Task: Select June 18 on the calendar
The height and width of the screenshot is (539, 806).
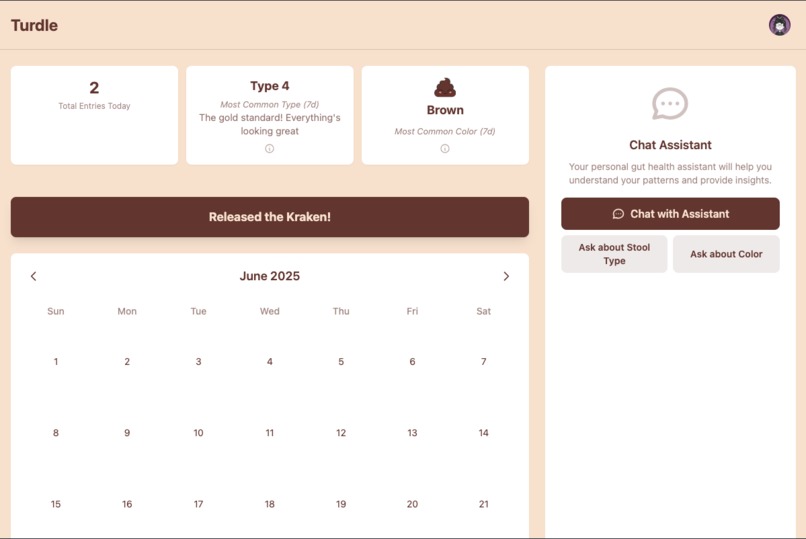Action: 269,504
